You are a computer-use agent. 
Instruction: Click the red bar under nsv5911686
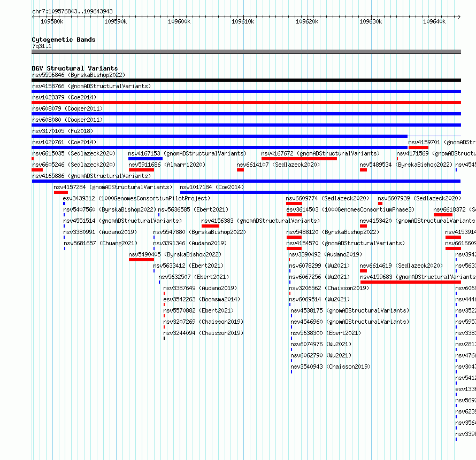(x=142, y=170)
